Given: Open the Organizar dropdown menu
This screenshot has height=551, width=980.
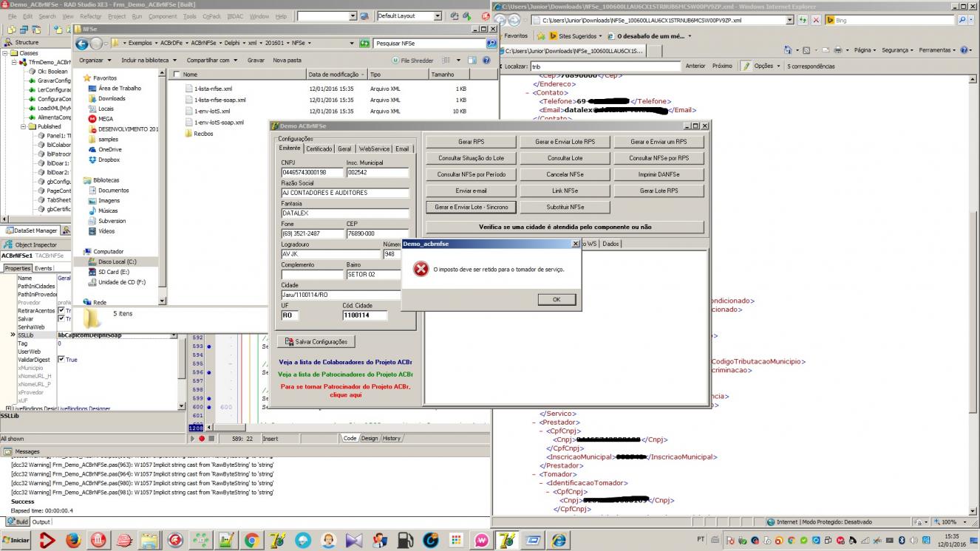Looking at the screenshot, I should click(x=95, y=60).
